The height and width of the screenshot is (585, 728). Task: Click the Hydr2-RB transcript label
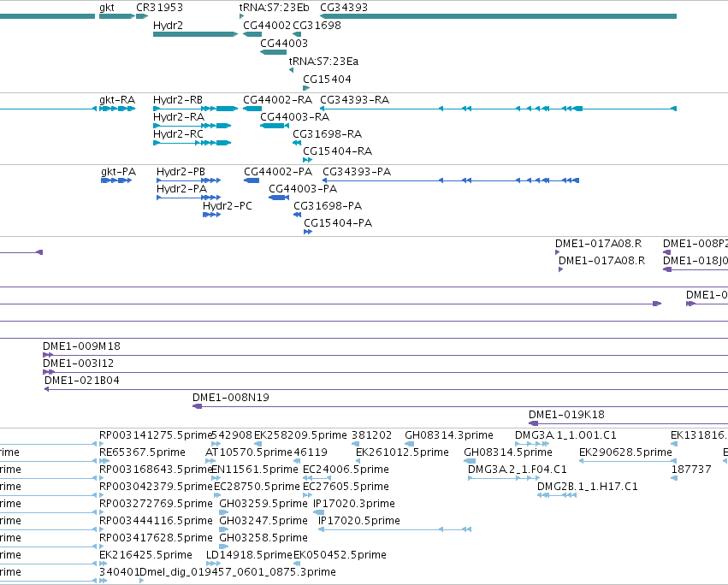click(x=178, y=100)
